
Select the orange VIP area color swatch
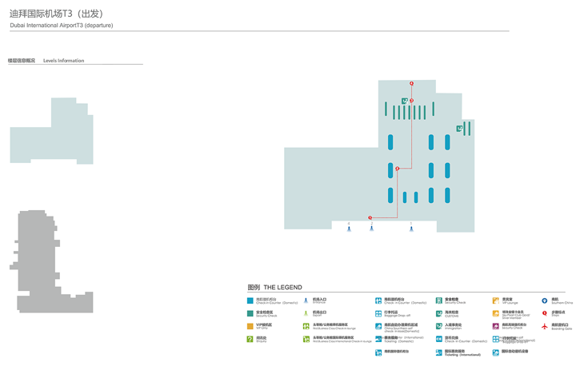click(250, 326)
